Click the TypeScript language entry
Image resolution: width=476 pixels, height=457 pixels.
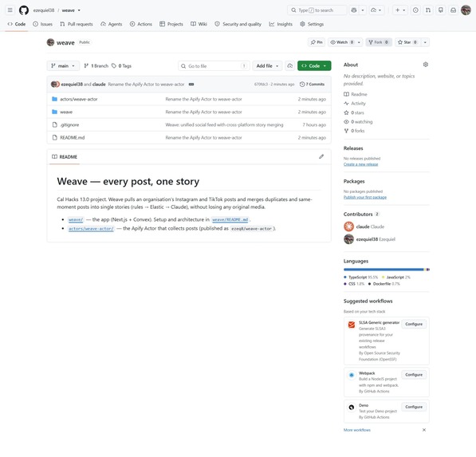[x=361, y=278]
